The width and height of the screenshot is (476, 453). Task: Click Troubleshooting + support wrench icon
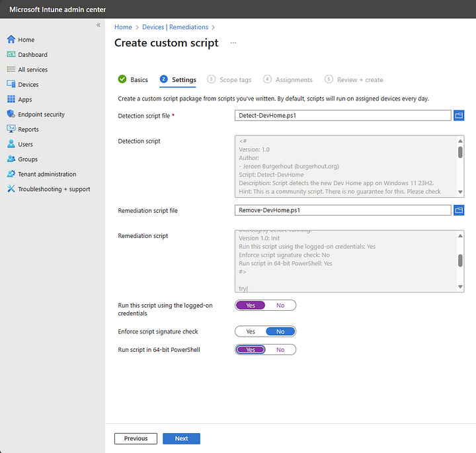coord(11,188)
